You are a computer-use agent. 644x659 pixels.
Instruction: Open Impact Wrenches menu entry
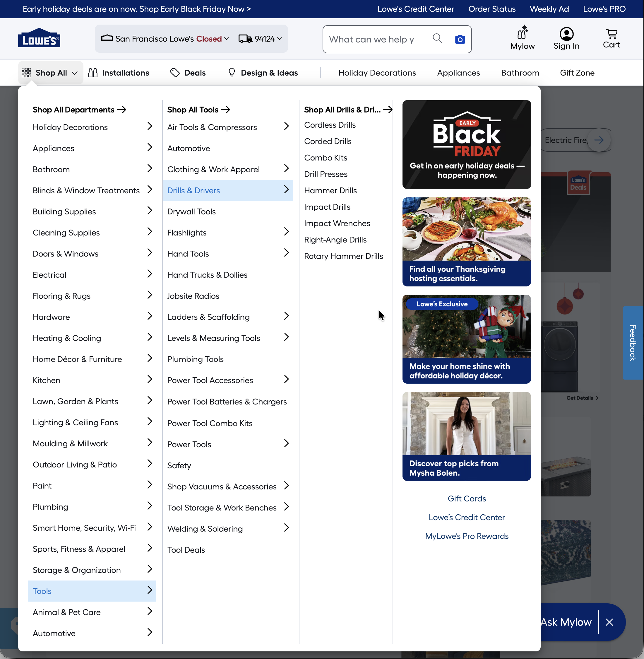pyautogui.click(x=337, y=223)
